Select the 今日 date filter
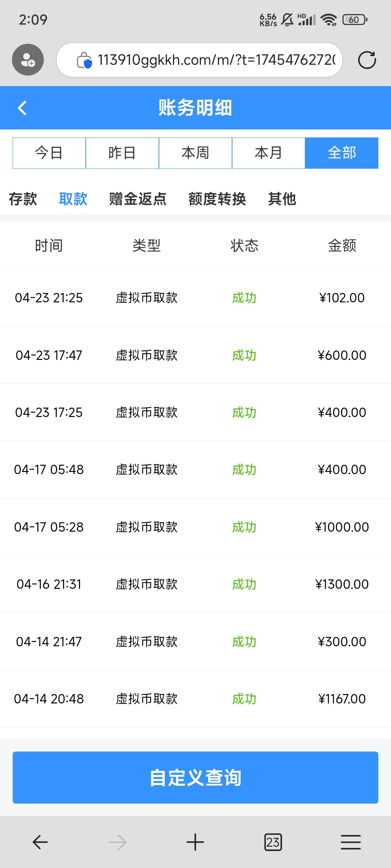 [49, 153]
